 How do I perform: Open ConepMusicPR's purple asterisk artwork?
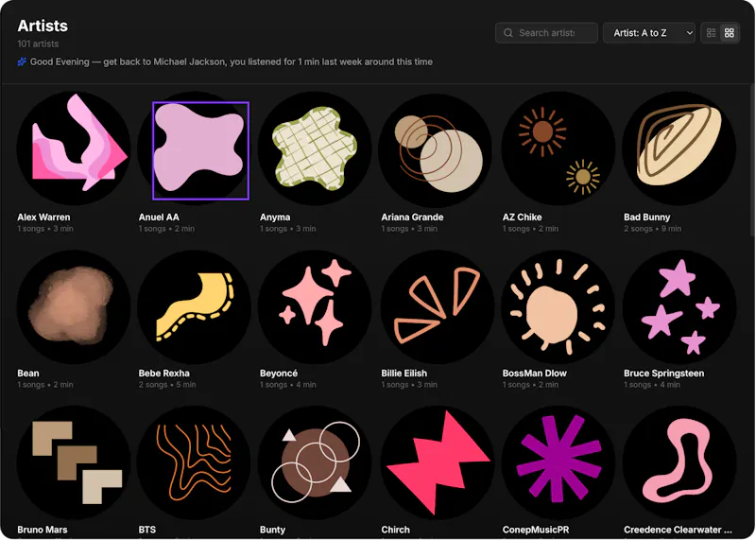558,462
